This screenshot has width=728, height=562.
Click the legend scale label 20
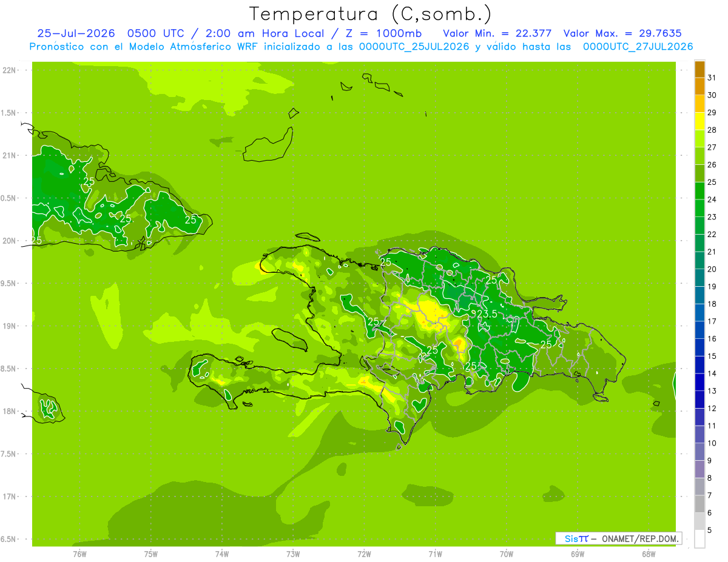pyautogui.click(x=712, y=269)
